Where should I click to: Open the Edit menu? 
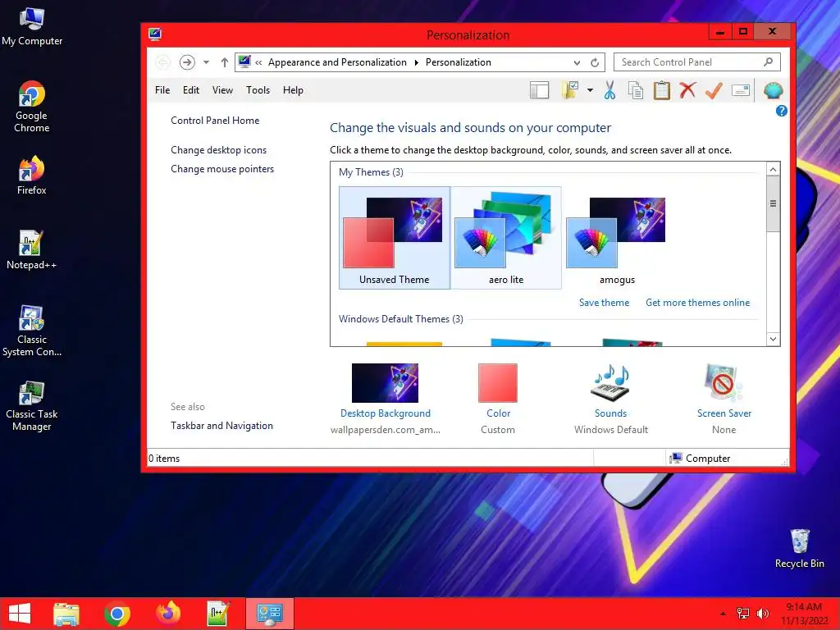point(190,90)
